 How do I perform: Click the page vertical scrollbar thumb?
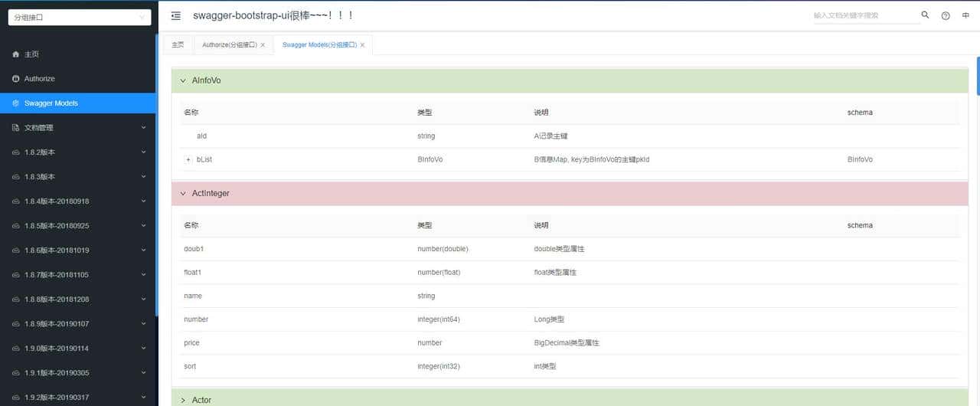click(978, 75)
